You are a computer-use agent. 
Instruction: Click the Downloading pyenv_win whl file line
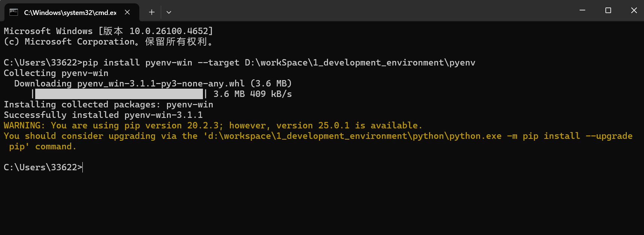(x=153, y=83)
